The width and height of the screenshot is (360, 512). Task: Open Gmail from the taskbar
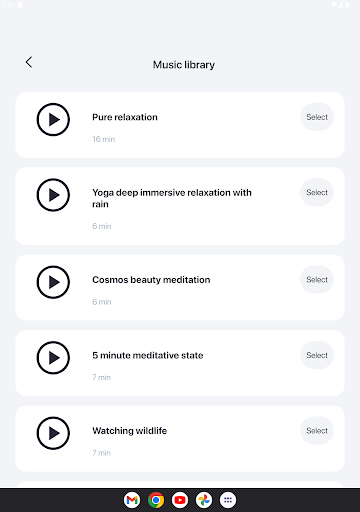pyautogui.click(x=132, y=500)
